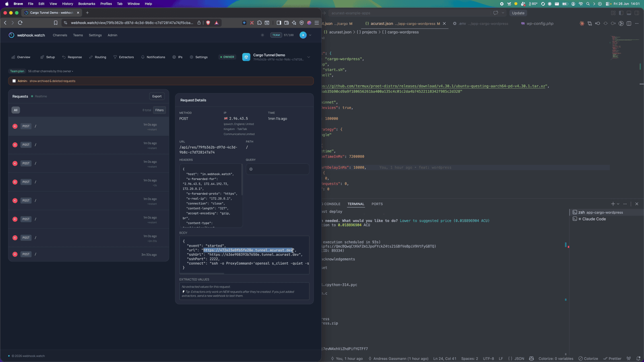Click the Update button in editor
This screenshot has width=644, height=362.
click(518, 13)
